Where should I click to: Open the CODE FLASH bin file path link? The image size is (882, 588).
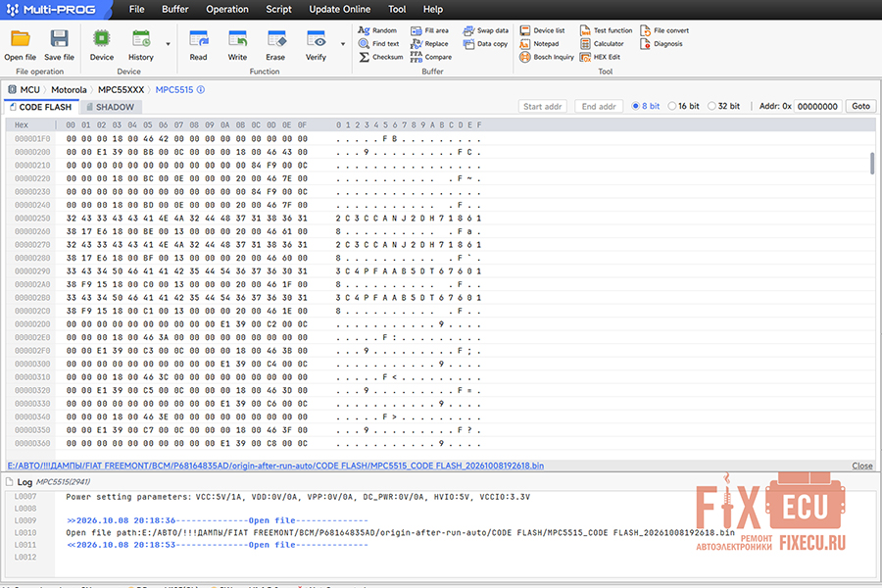click(x=275, y=465)
